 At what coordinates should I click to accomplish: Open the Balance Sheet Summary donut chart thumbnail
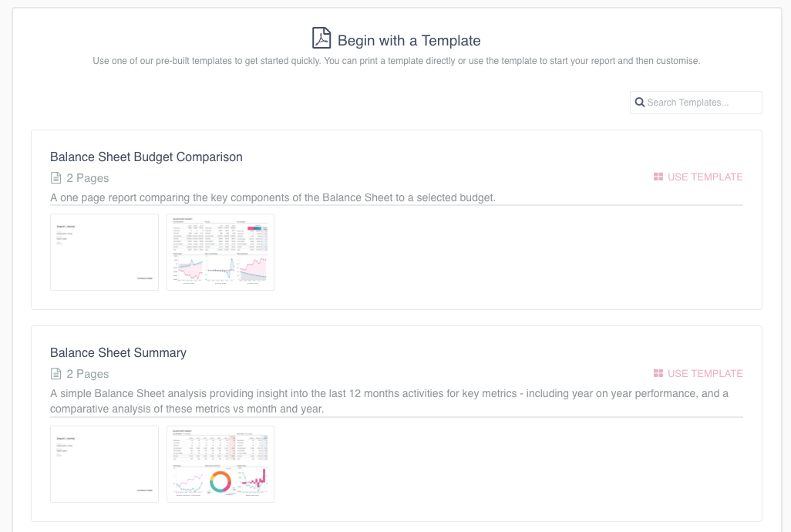click(x=220, y=464)
